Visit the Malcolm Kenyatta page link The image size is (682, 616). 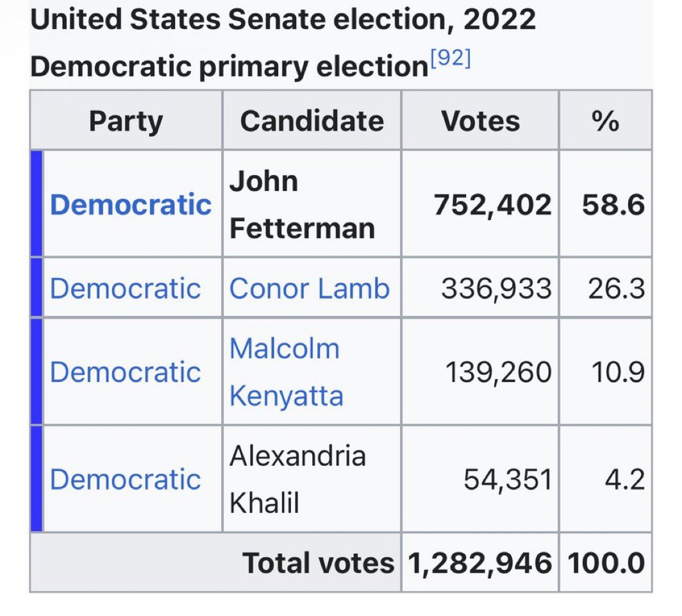point(286,372)
